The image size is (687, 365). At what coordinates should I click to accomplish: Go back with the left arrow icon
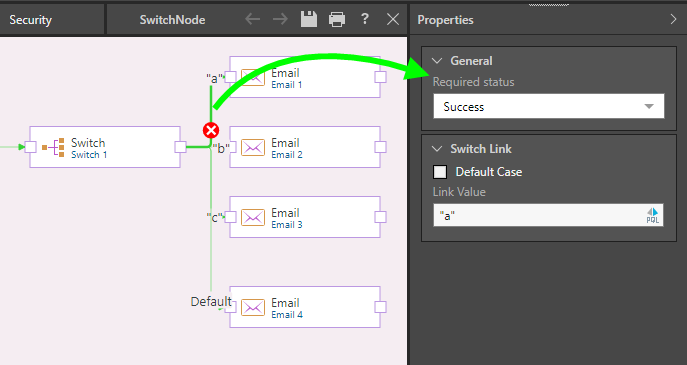pos(252,19)
